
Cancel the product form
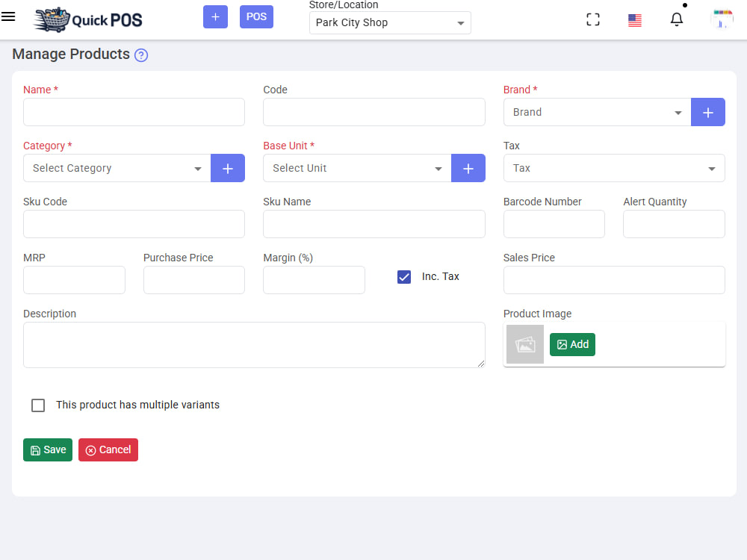point(108,450)
